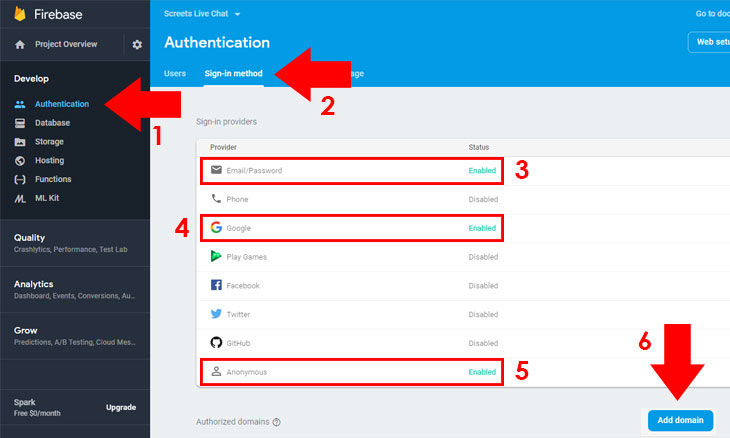730x438 pixels.
Task: Click the Status column header
Action: coord(479,147)
